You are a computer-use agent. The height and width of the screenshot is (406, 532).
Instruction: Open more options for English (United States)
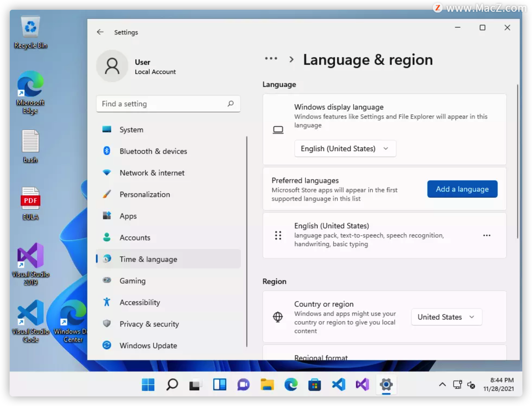pyautogui.click(x=487, y=235)
